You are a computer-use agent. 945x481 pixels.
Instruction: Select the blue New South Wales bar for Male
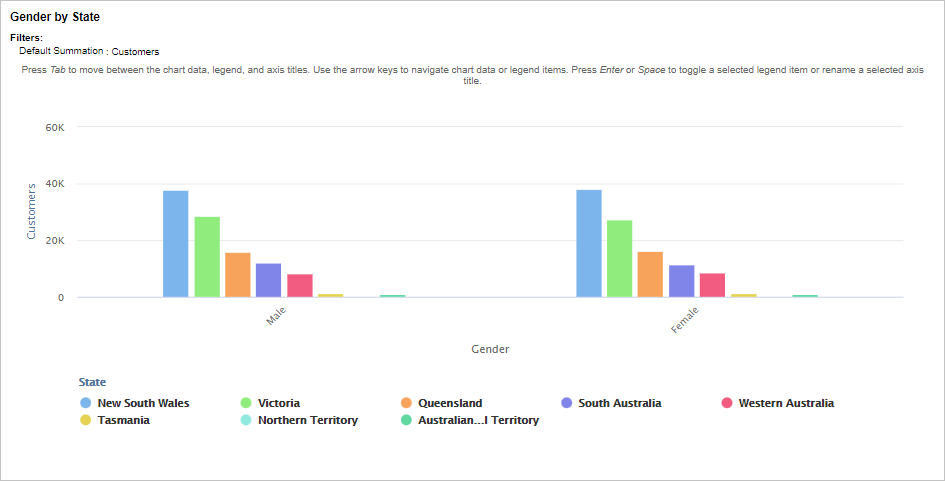176,244
